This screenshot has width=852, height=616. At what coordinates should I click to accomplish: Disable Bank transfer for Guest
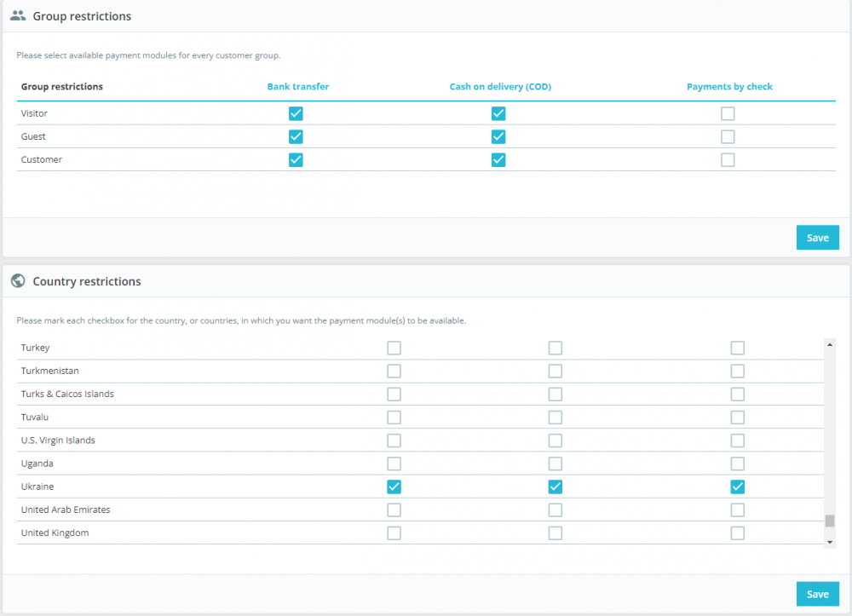pyautogui.click(x=295, y=136)
